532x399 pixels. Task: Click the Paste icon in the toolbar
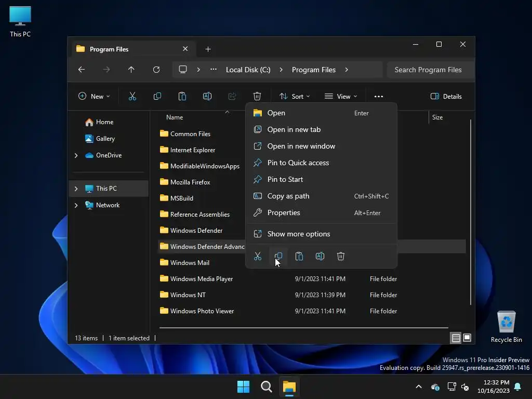tap(182, 96)
